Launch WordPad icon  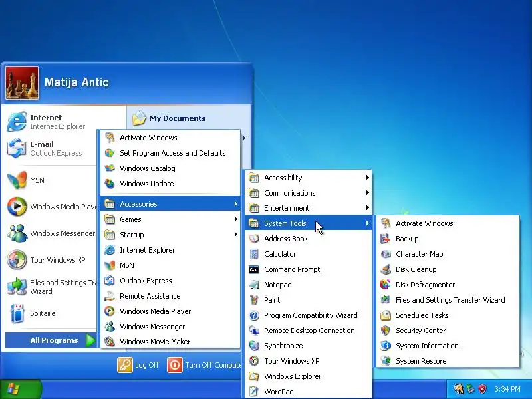click(x=254, y=392)
